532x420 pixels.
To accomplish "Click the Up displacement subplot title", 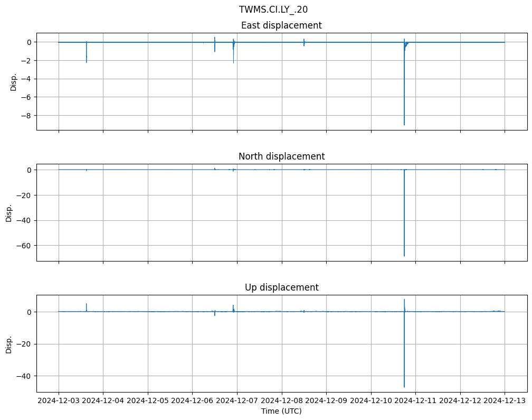I will [281, 287].
